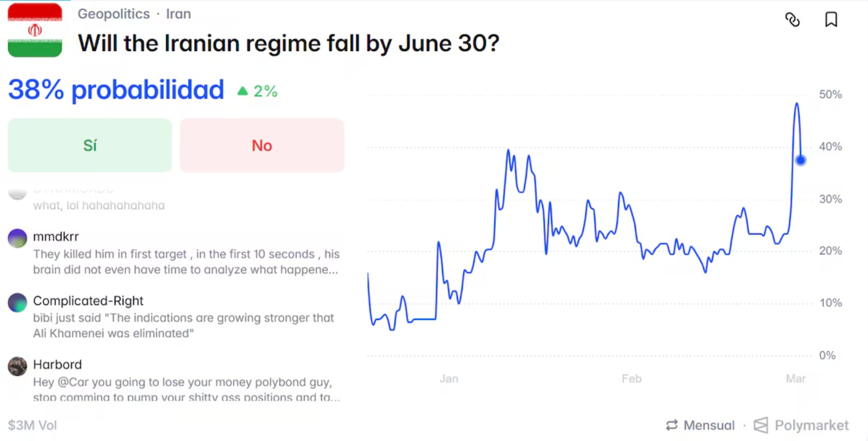The image size is (868, 441).
Task: Click the Mensual interval swap icon
Action: pyautogui.click(x=671, y=425)
